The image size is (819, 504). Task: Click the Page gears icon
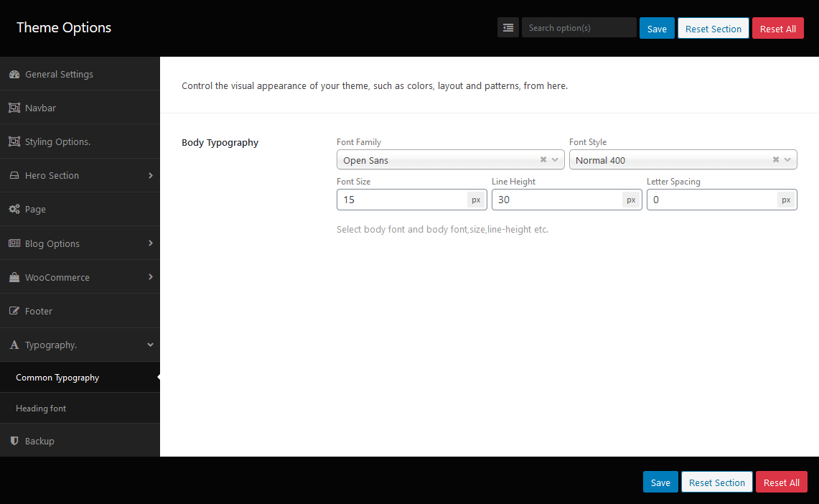point(14,210)
